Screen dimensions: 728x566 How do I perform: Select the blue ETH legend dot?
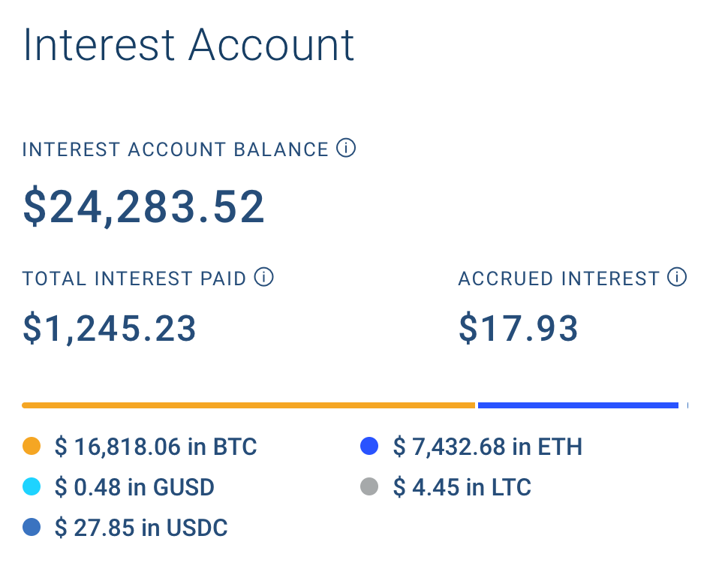[369, 446]
